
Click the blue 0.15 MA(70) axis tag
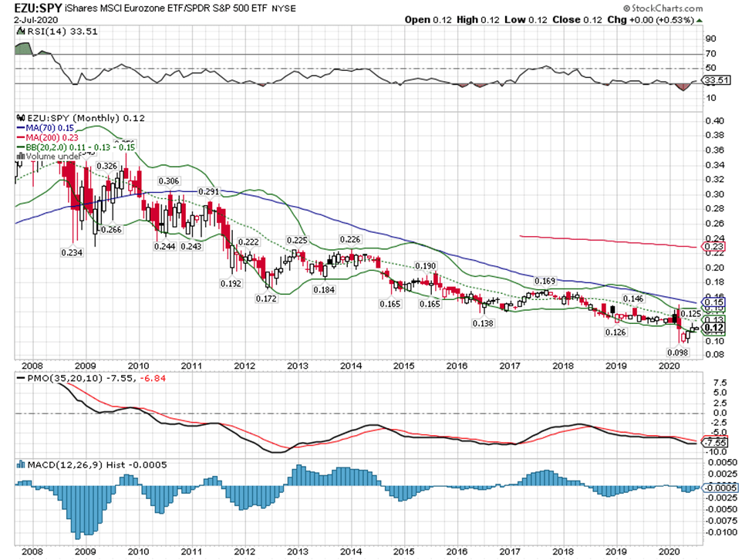coord(714,302)
